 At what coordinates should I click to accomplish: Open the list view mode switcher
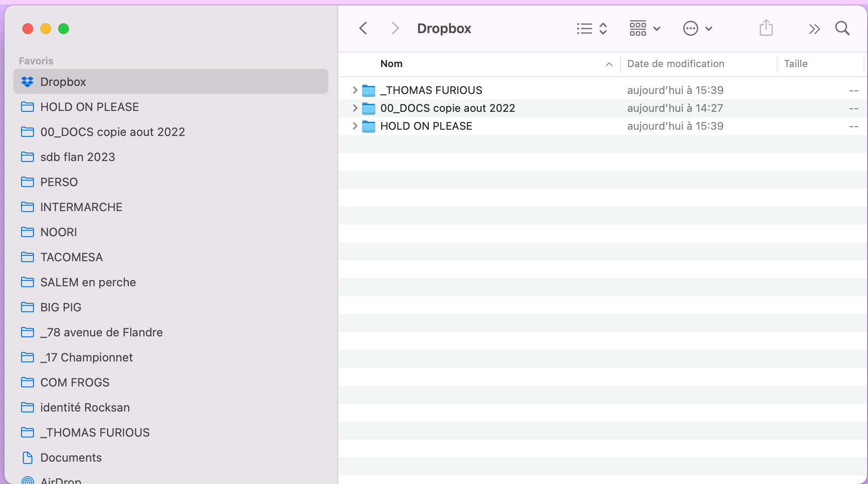[591, 29]
